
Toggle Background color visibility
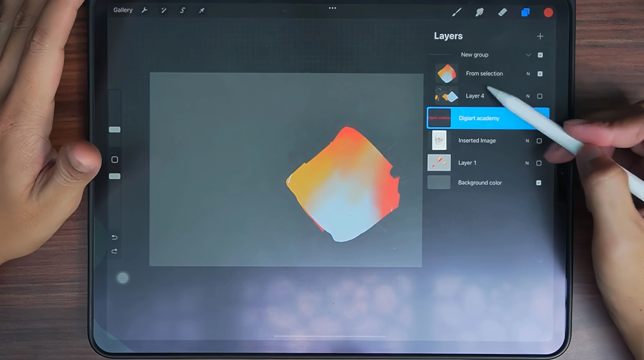pyautogui.click(x=539, y=183)
